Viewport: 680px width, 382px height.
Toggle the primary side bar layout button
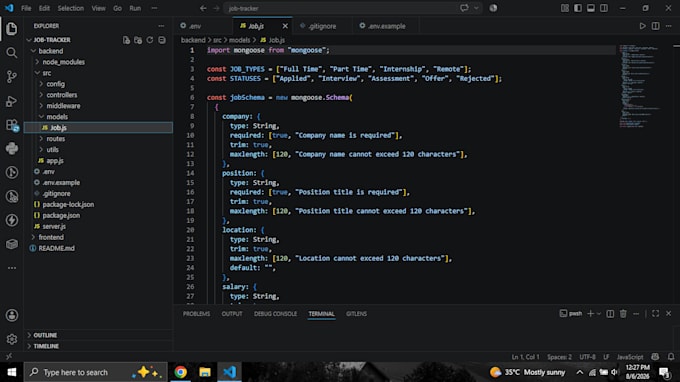[578, 8]
